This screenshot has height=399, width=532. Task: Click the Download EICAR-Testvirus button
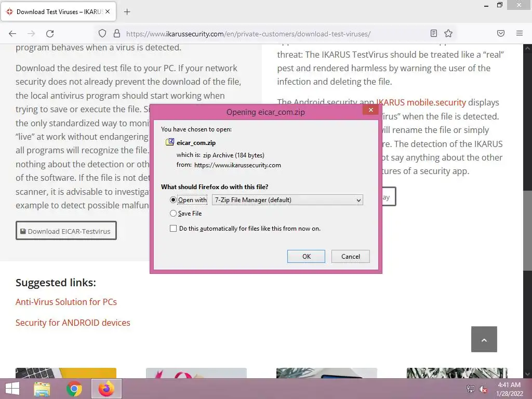point(66,231)
